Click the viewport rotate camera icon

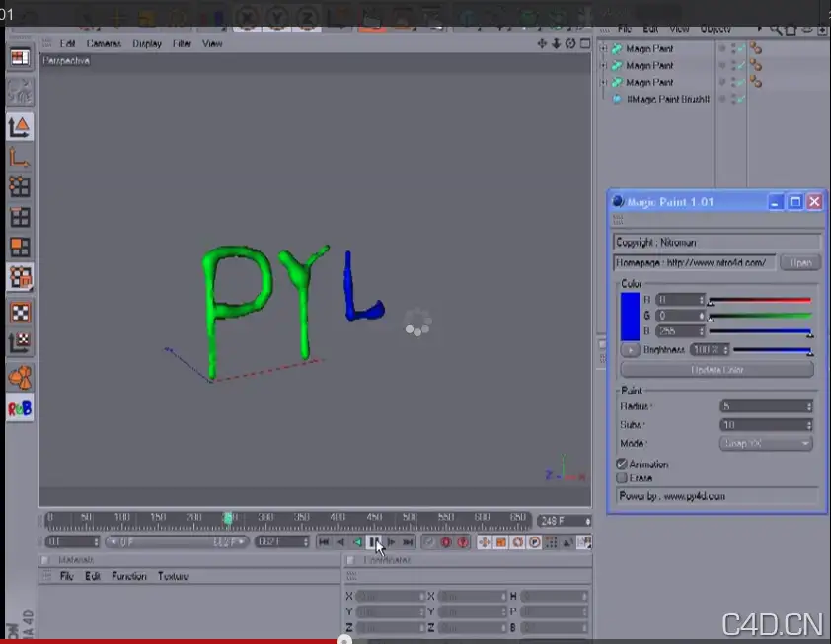pos(570,44)
